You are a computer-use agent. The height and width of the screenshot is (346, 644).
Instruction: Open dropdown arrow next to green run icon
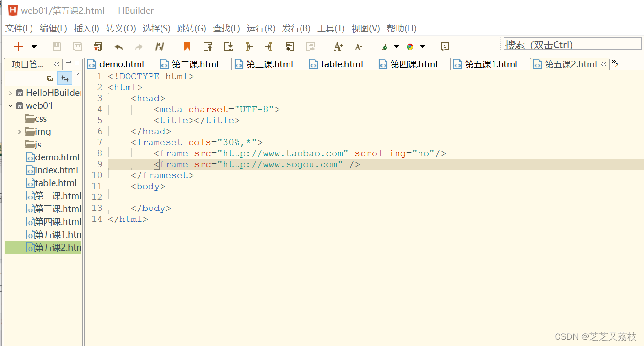(x=397, y=46)
